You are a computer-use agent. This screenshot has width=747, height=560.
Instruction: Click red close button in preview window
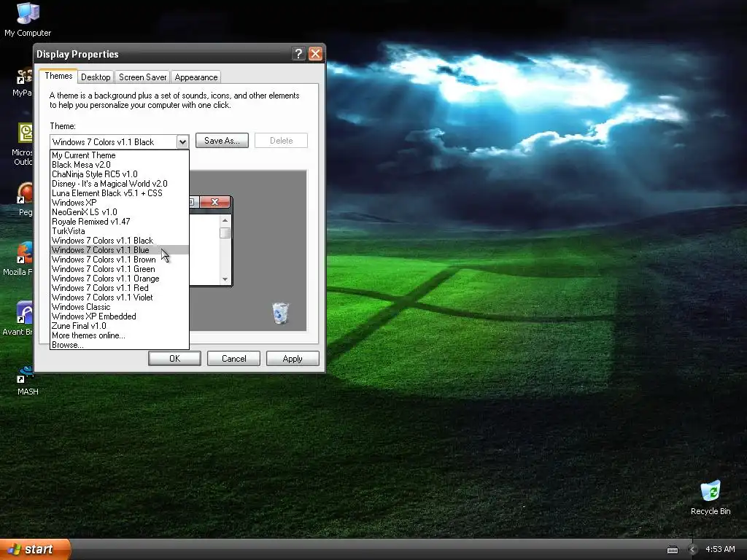click(x=215, y=202)
